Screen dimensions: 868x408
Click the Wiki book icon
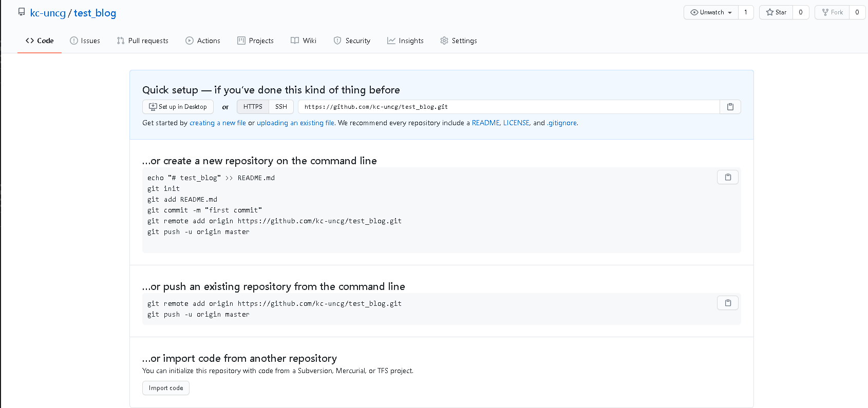[295, 41]
